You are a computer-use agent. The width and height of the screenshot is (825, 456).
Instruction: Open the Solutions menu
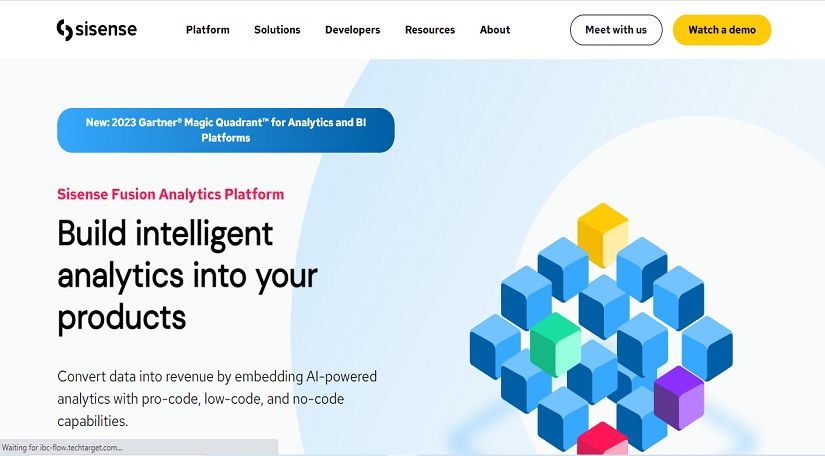click(x=277, y=30)
